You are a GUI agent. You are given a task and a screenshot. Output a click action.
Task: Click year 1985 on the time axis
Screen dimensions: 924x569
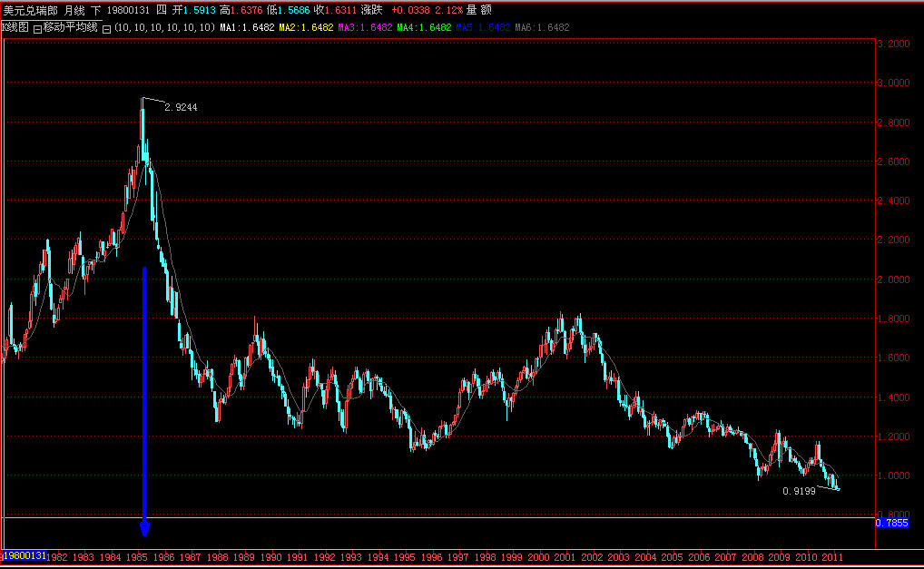(x=137, y=557)
